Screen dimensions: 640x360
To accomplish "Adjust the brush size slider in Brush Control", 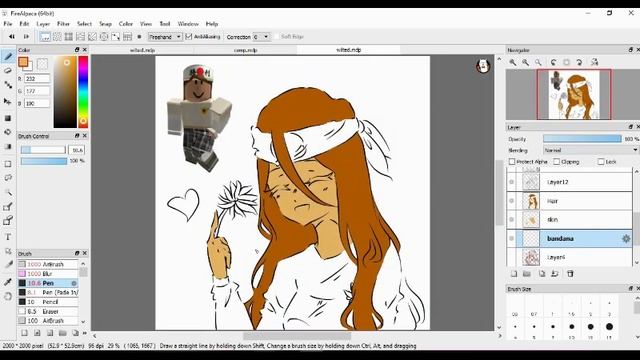I will coord(43,150).
